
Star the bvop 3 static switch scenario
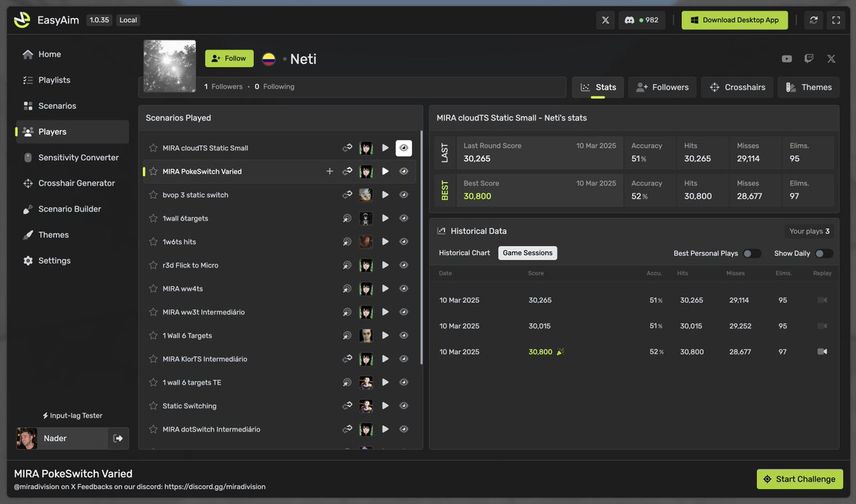tap(153, 195)
